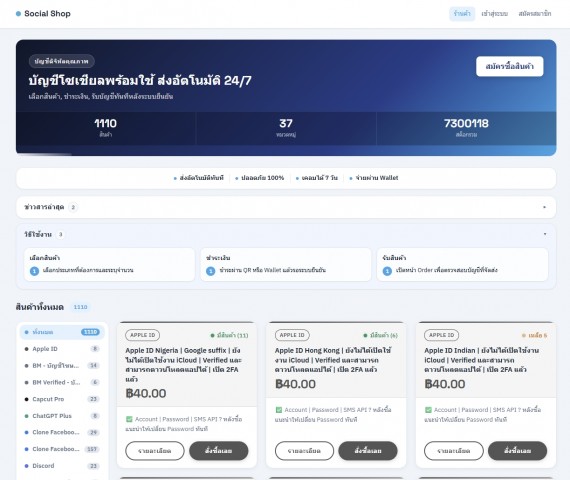Click green check icon in Indian card
Screen dimensions: 570x480
pos(428,410)
